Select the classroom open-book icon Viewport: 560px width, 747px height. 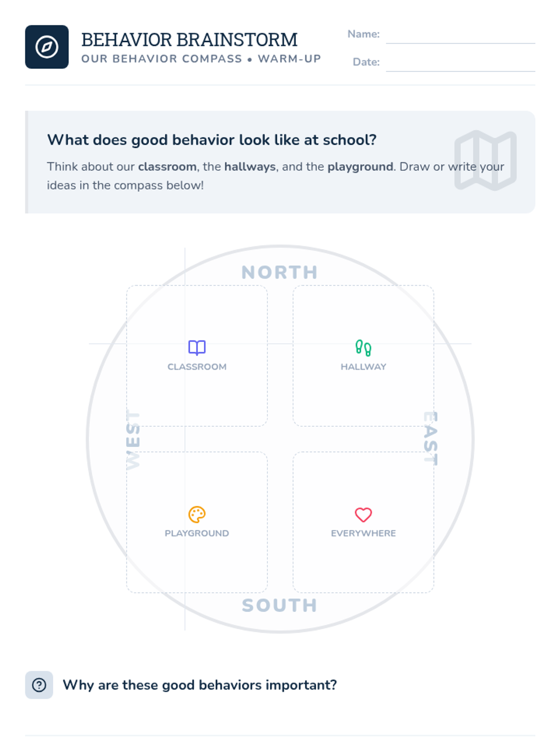197,347
